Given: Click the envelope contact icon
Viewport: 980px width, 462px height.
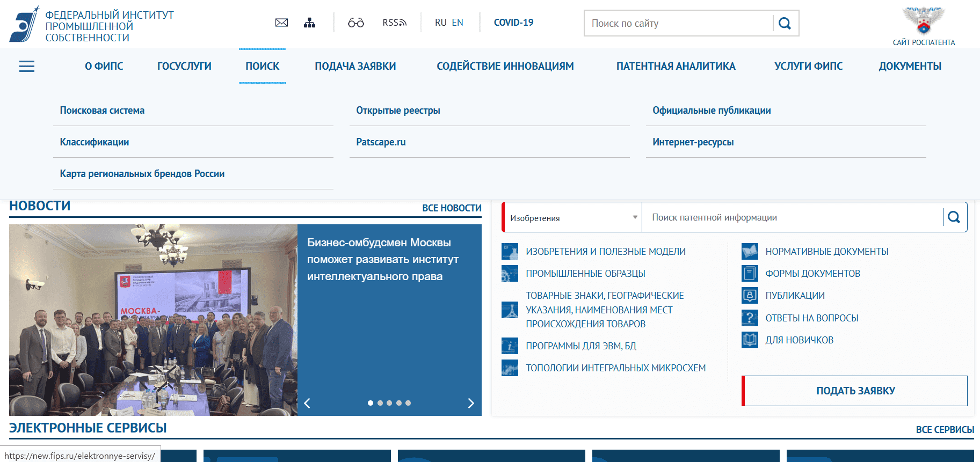Looking at the screenshot, I should (281, 23).
